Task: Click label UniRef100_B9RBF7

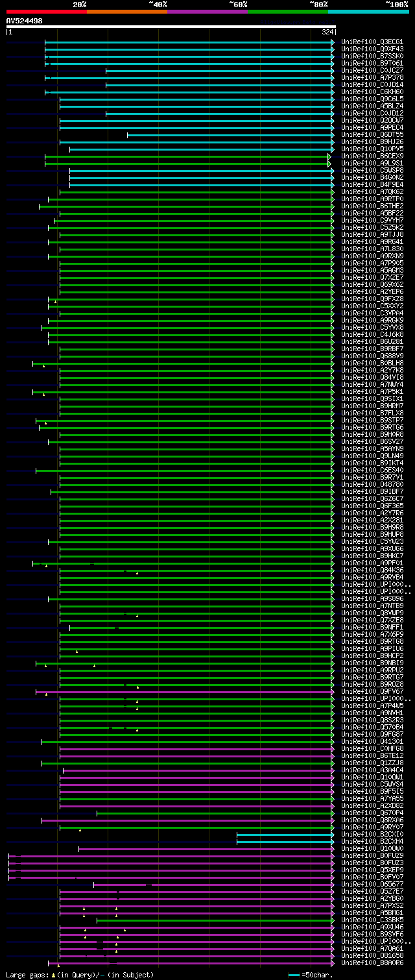Action: 372,349
